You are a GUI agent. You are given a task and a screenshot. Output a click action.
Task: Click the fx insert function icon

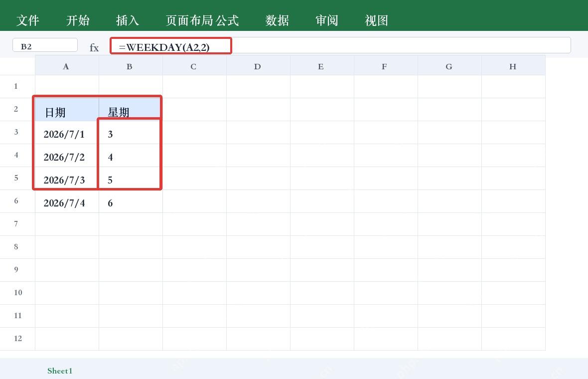(94, 48)
